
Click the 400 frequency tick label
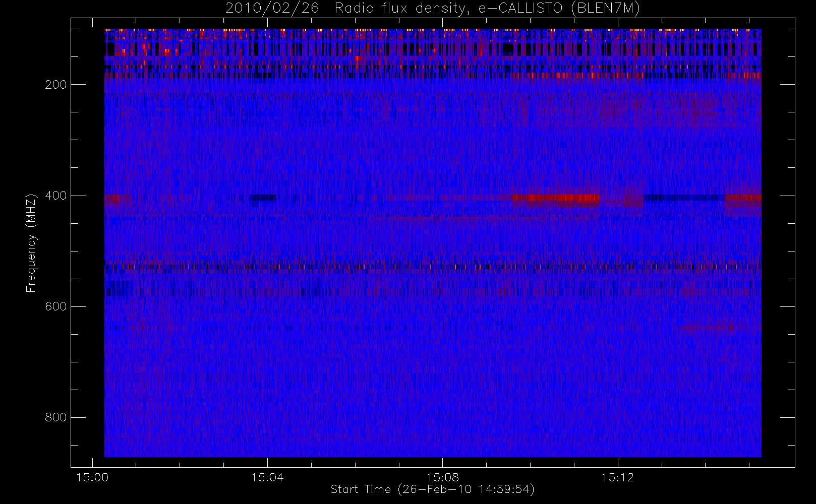tap(56, 196)
